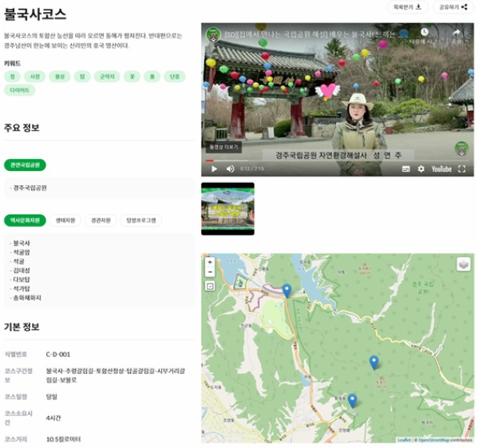Click the course distance value 10.5킬로미터
Viewport: 479px width, 448px height.
(63, 439)
